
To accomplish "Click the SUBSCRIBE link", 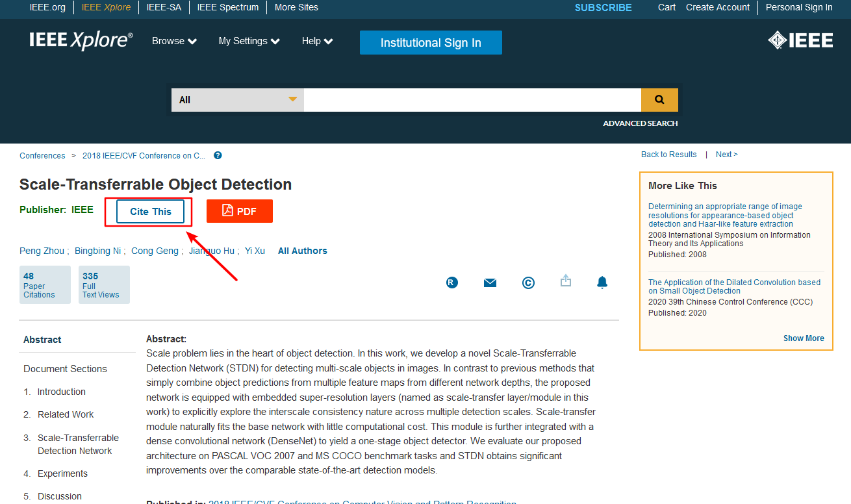I will coord(603,8).
